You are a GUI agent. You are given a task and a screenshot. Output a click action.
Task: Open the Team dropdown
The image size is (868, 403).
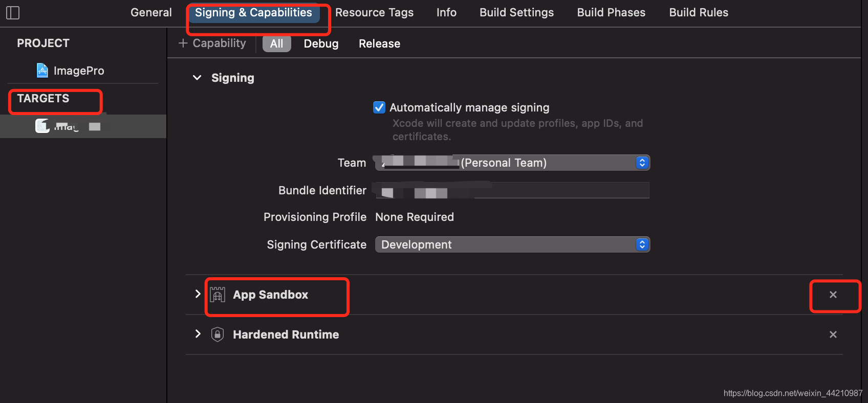512,163
